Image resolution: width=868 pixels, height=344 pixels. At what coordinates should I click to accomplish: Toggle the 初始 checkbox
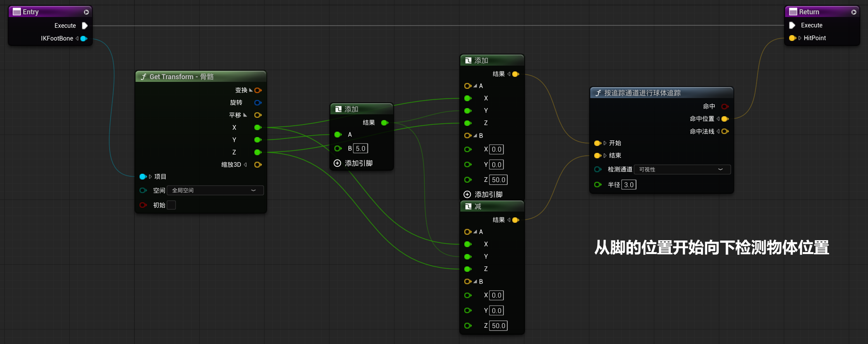171,205
